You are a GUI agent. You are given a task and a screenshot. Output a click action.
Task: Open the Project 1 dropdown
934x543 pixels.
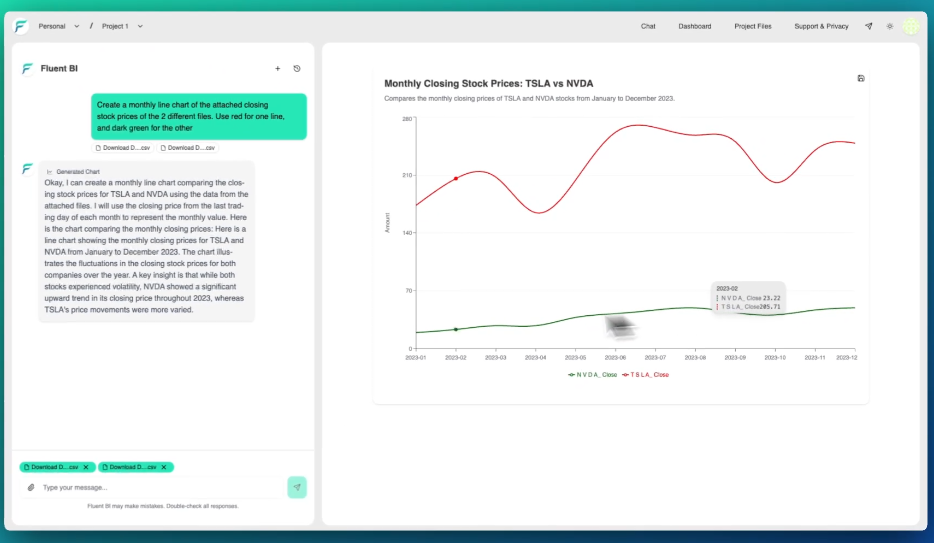coord(122,26)
